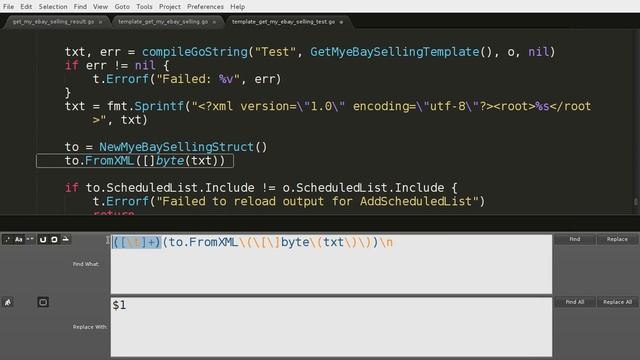Toggle the in-selection square icon
Image resolution: width=640 pixels, height=360 pixels.
tap(54, 240)
